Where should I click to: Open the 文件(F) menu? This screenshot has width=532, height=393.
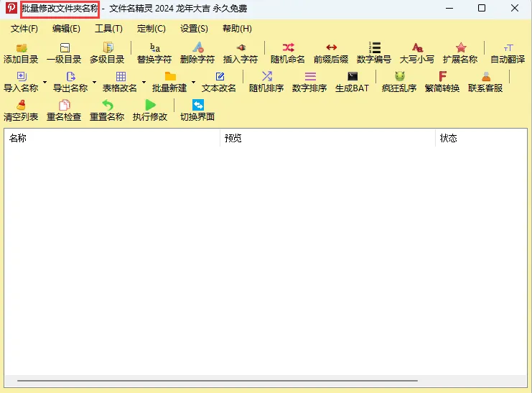tap(24, 29)
